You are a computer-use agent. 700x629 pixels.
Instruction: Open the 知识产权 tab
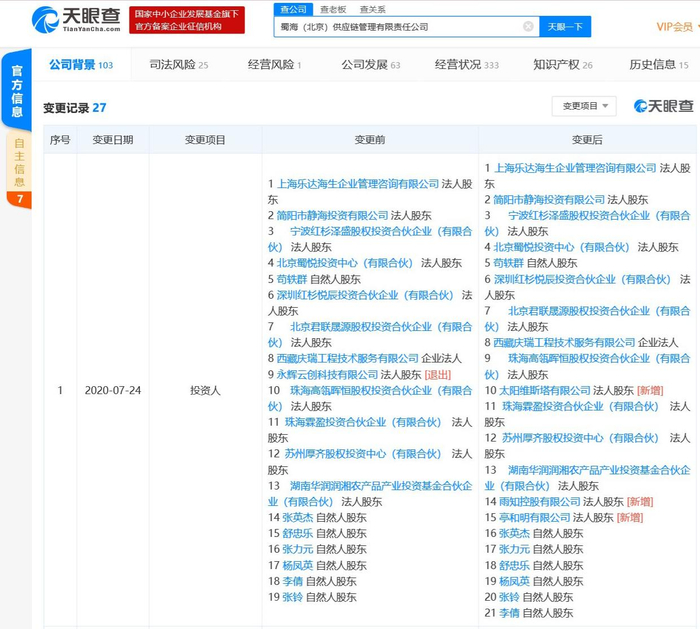pos(562,65)
